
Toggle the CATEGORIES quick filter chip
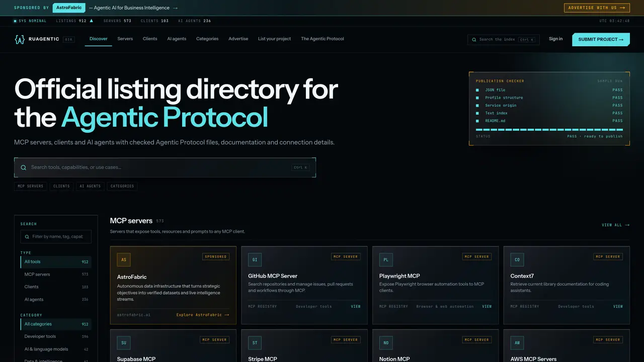122,186
